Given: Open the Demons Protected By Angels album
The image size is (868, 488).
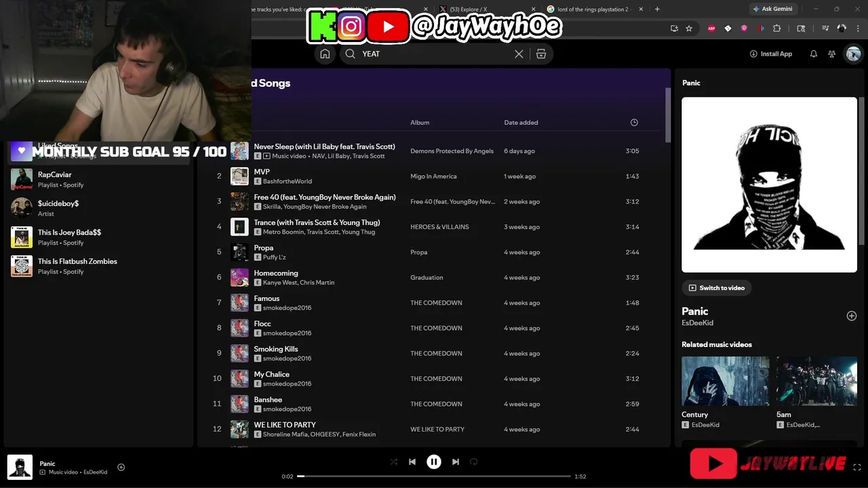Looking at the screenshot, I should tap(452, 151).
